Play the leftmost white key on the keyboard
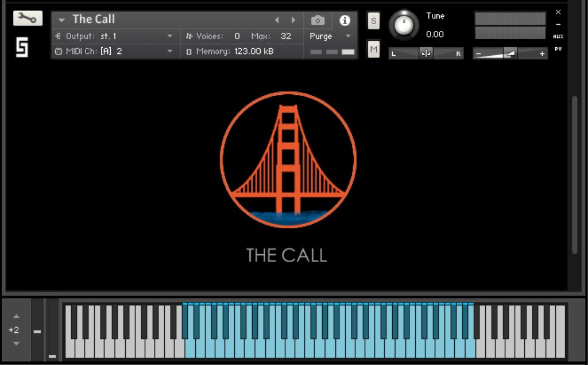588x365 pixels. click(x=69, y=349)
